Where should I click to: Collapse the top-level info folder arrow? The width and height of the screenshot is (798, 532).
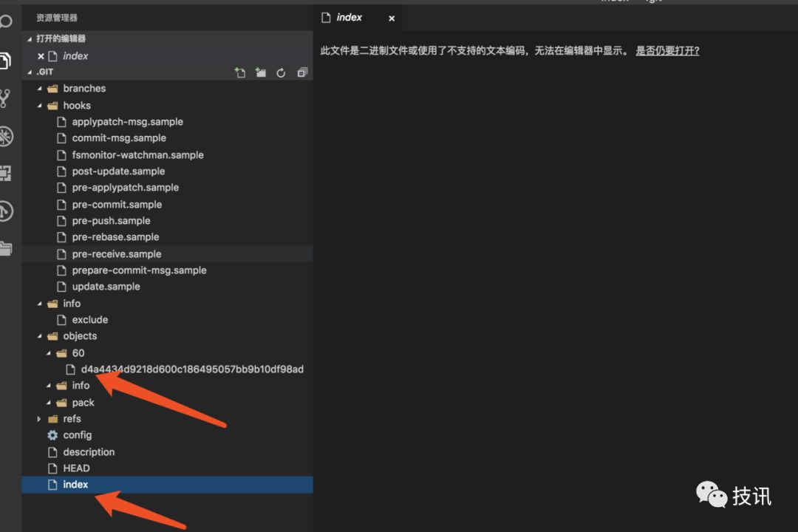pyautogui.click(x=40, y=304)
